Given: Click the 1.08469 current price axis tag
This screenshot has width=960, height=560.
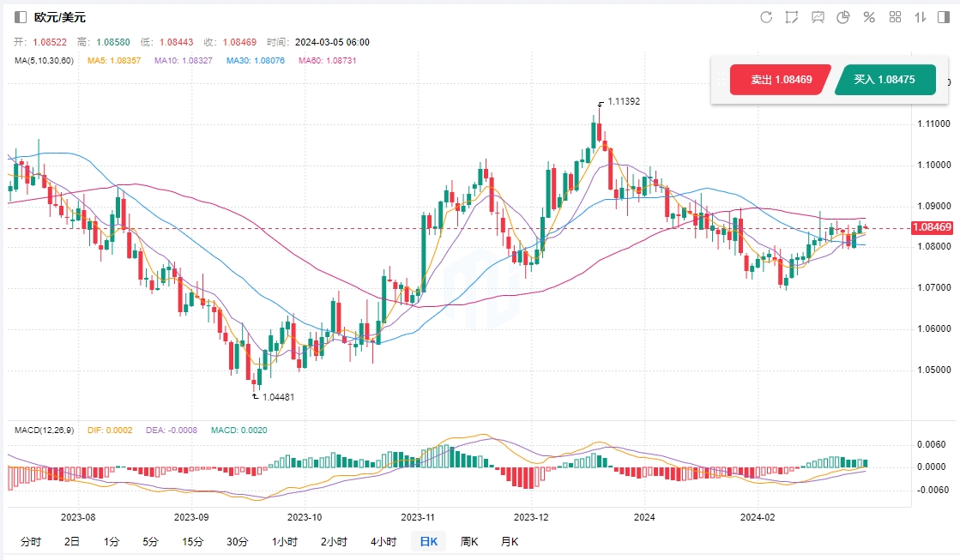Looking at the screenshot, I should [x=932, y=227].
